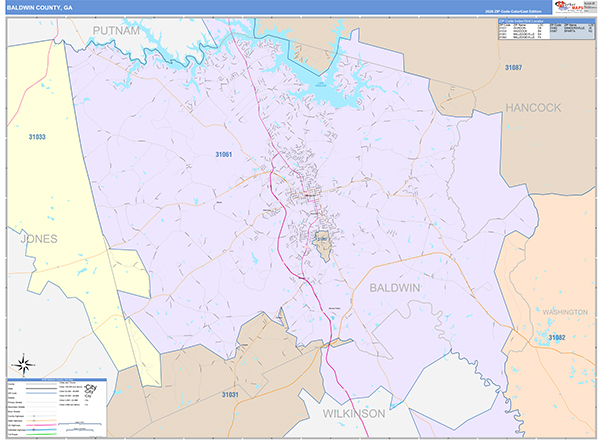
Task: Click the WASHINGTON county label
Action: tap(565, 312)
